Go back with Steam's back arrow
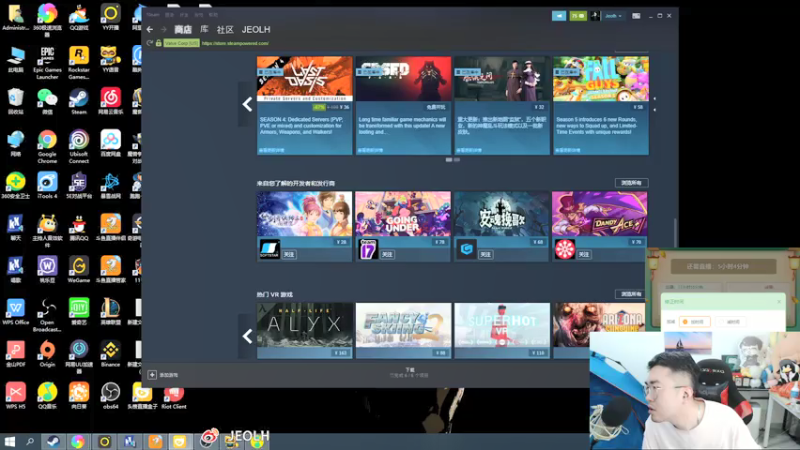This screenshot has width=800, height=450. [149, 30]
